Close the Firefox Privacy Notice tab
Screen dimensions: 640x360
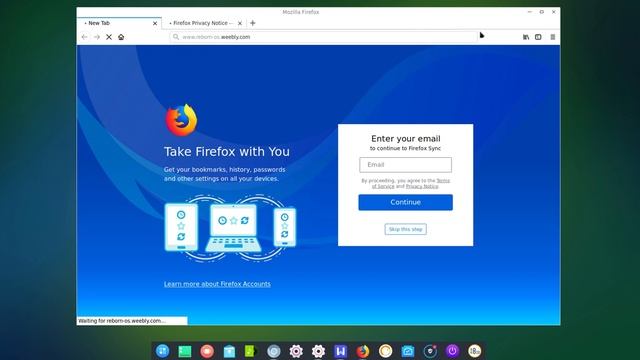click(x=240, y=23)
